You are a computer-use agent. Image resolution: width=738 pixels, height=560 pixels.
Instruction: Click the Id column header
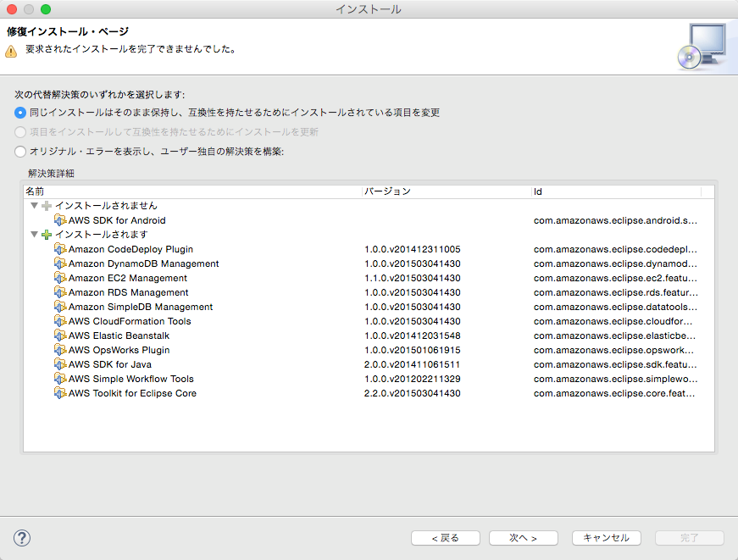616,191
